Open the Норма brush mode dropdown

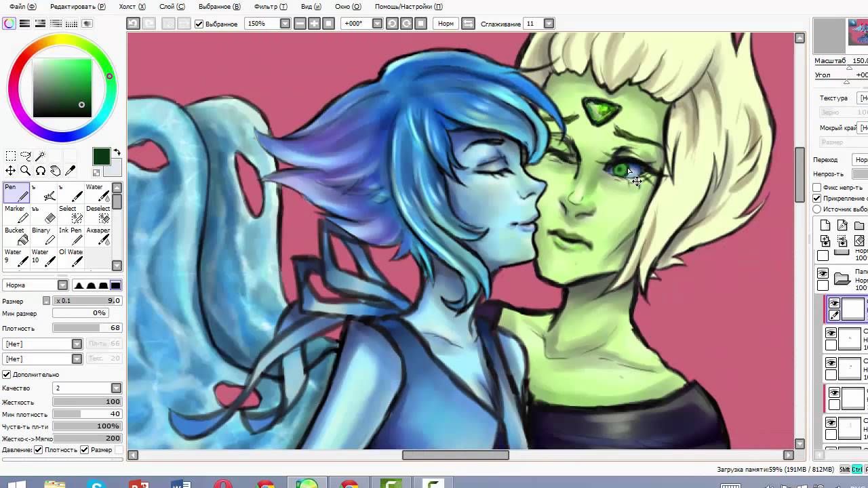coord(62,285)
